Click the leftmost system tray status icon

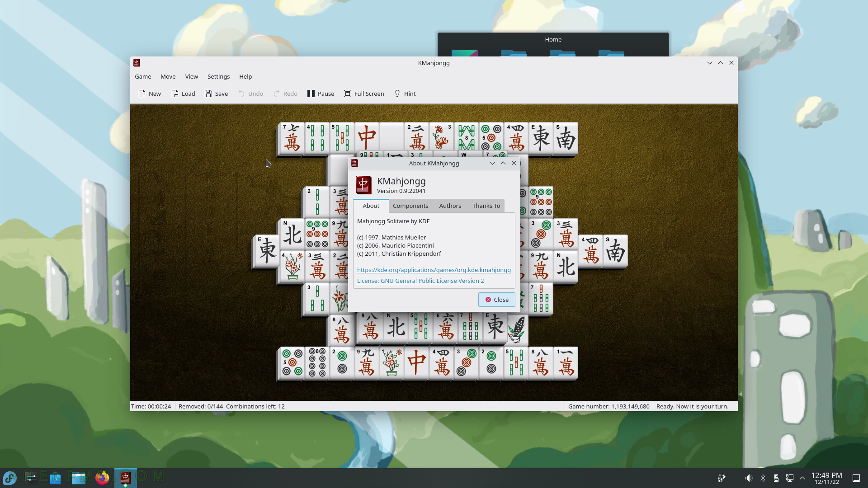(x=722, y=478)
